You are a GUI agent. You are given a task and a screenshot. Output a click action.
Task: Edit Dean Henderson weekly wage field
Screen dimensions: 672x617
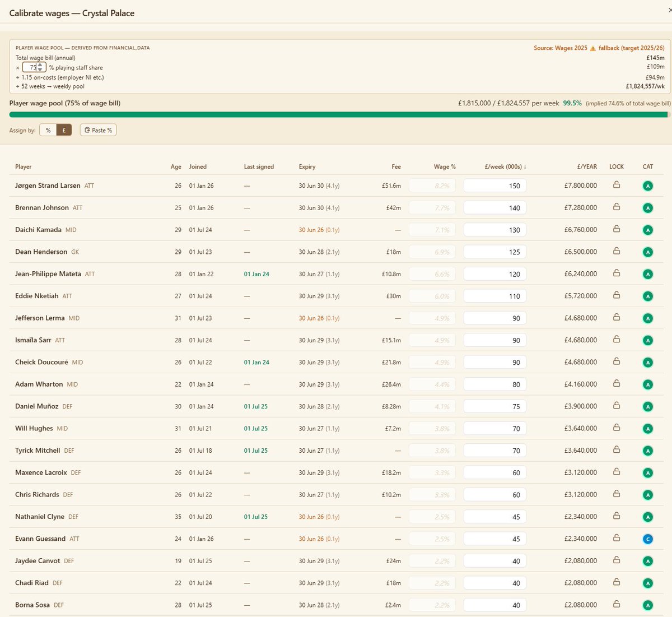(494, 252)
